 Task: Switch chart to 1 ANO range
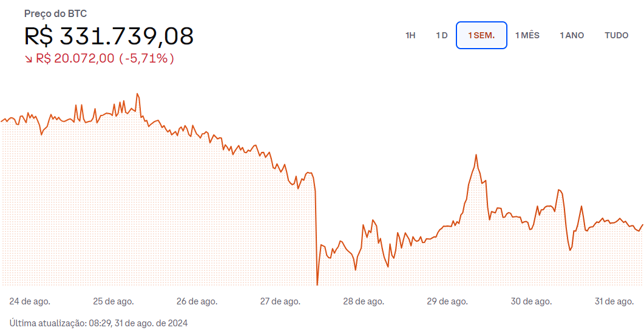572,35
